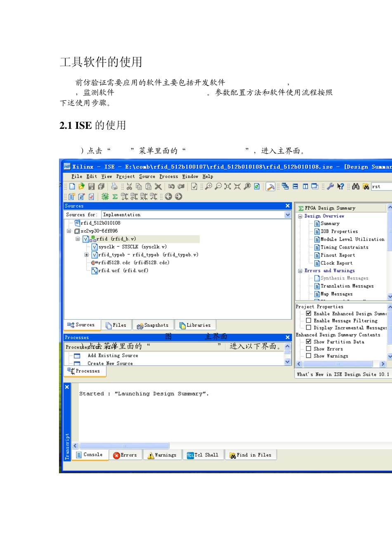Screen dimensions: 392x555
Task: Click the Zoom Out magnifier icon
Action: [218, 187]
